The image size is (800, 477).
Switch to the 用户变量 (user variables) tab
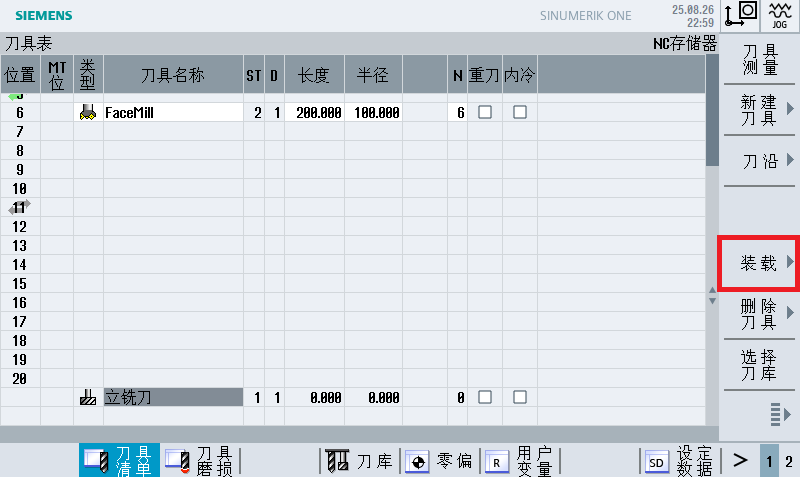[x=519, y=461]
